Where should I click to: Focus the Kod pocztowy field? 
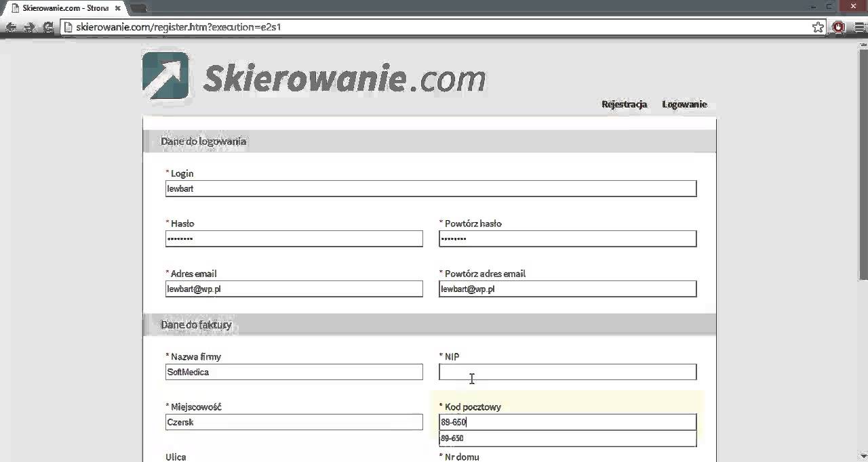pyautogui.click(x=568, y=422)
